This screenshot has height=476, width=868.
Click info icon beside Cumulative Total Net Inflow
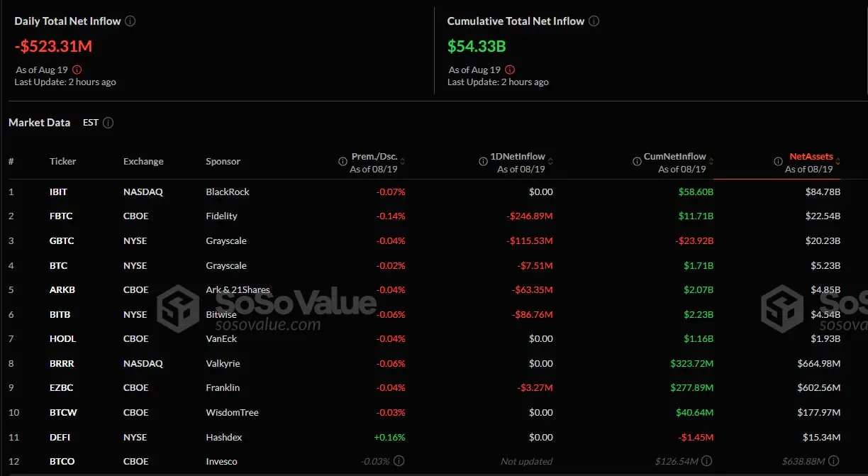pos(594,21)
